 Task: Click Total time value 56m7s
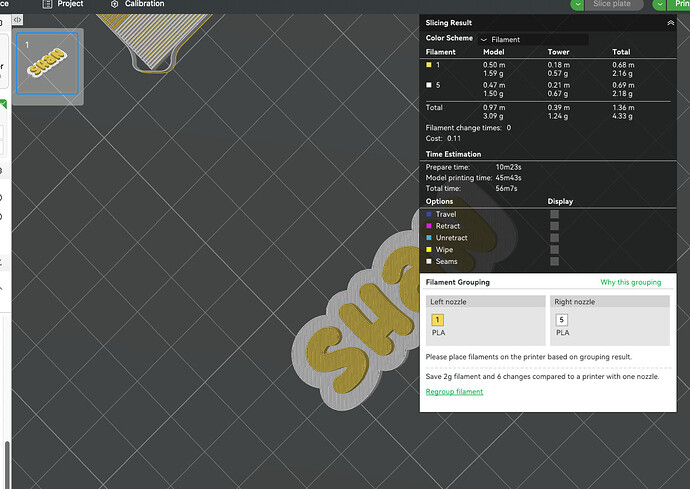tap(506, 188)
